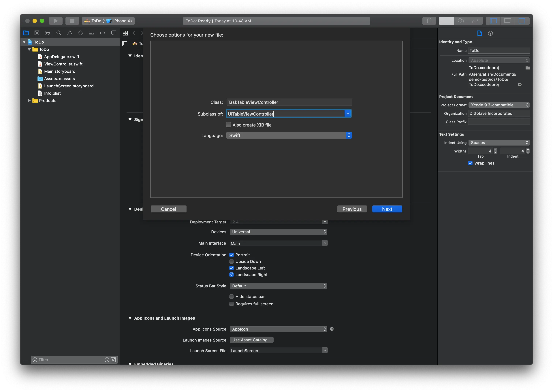Screen dimensions: 553x392
Task: Open the Breakpoint navigator icon
Action: coord(103,33)
